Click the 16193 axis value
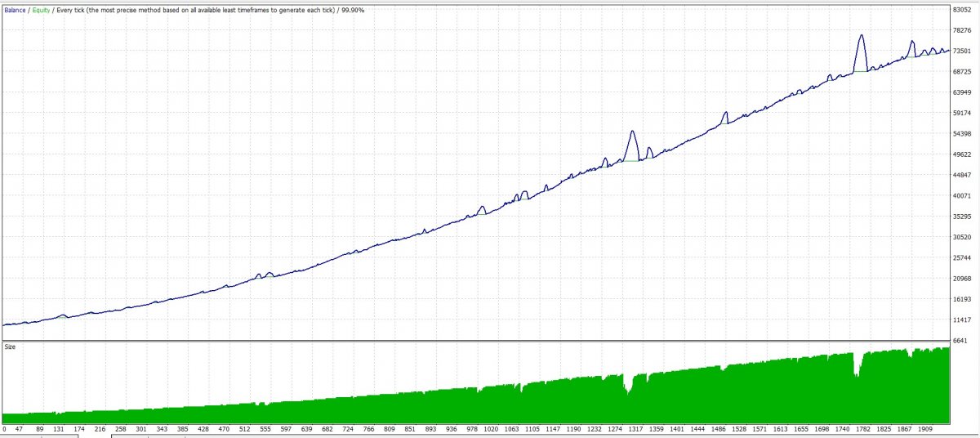Image resolution: width=980 pixels, height=438 pixels. [x=960, y=299]
